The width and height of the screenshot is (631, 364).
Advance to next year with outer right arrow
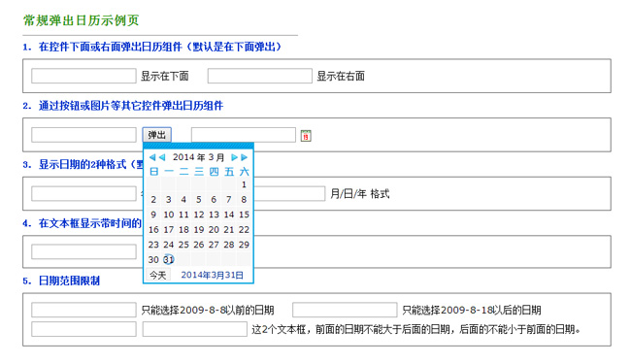(244, 157)
